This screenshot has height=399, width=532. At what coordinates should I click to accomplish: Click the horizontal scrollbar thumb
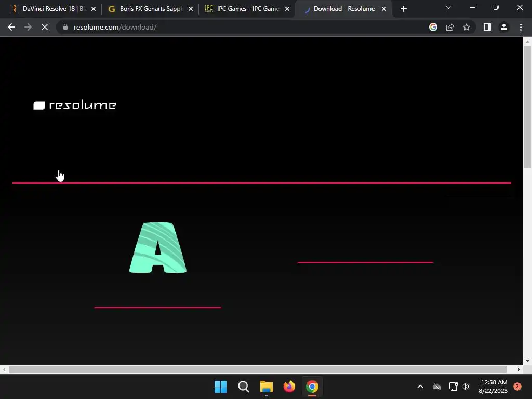coord(257,369)
